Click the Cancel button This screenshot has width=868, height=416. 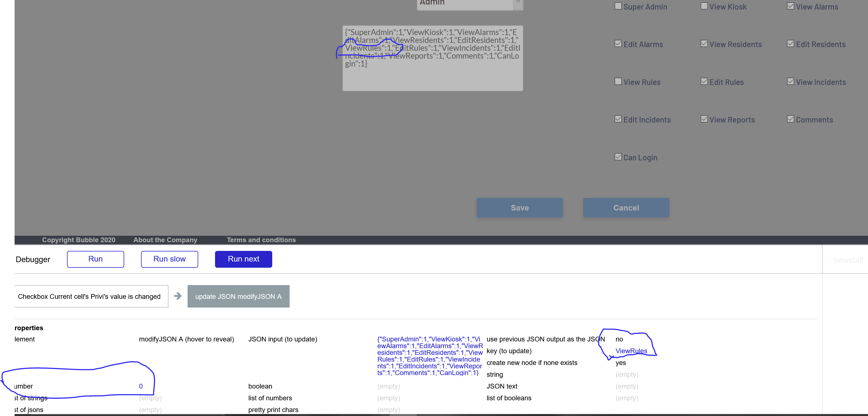626,207
